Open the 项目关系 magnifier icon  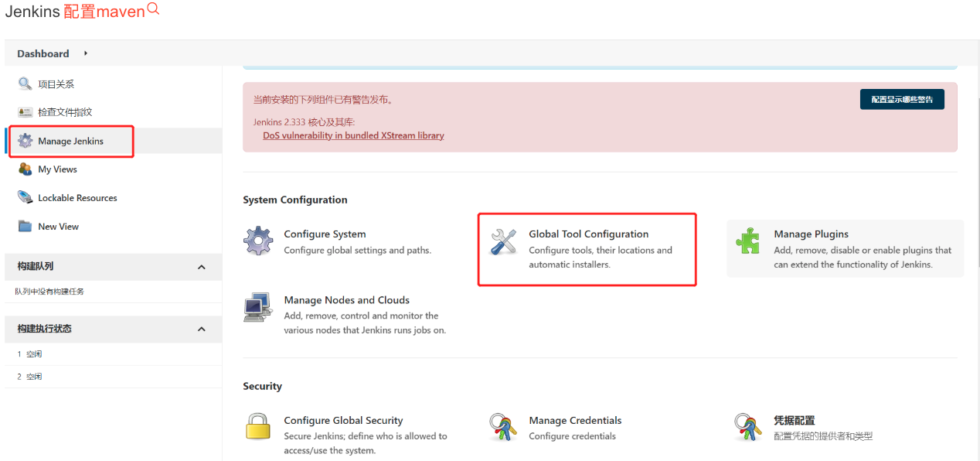[25, 84]
